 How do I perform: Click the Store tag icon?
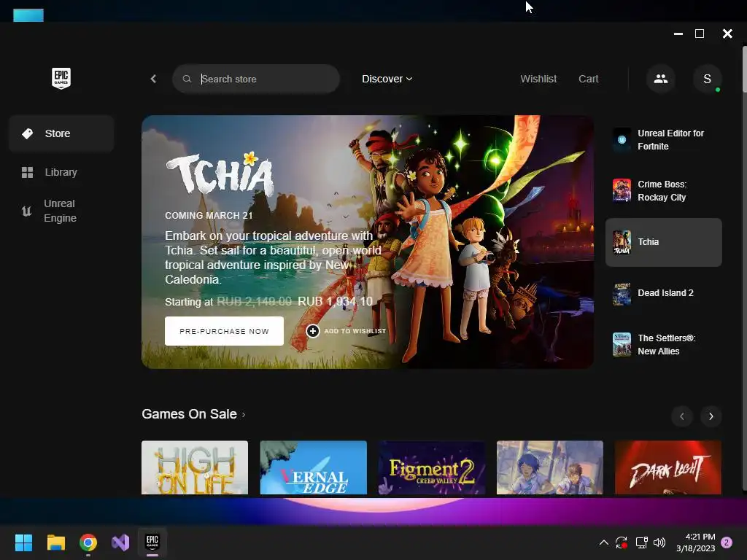point(28,134)
